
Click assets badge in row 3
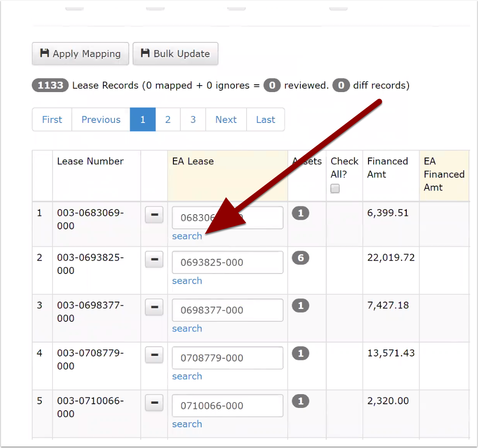[x=300, y=305]
